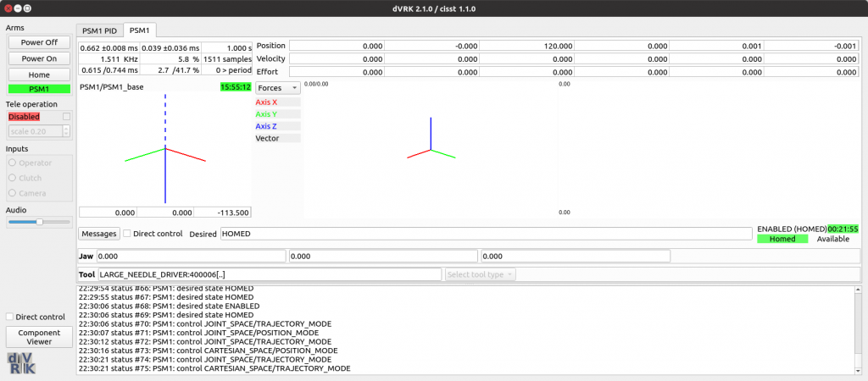This screenshot has height=381, width=868.
Task: Increase the teleoperation scale stepper up arrow
Action: pyautogui.click(x=66, y=129)
